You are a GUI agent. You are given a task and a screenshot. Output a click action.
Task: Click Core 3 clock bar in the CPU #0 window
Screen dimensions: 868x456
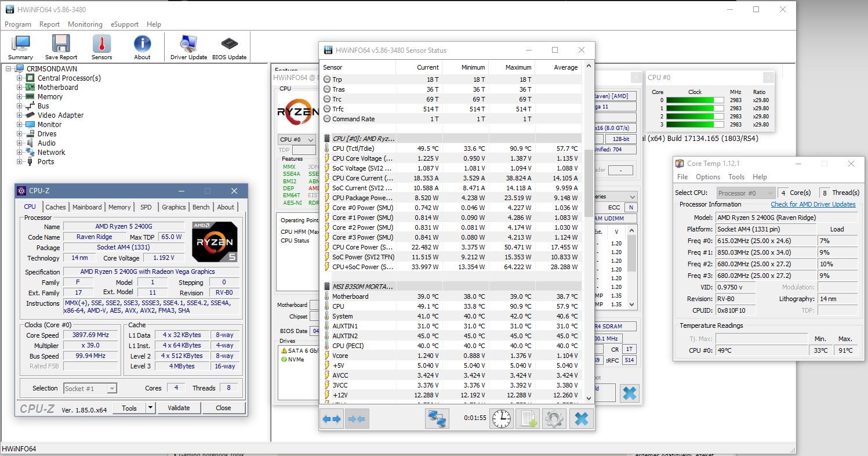(695, 124)
